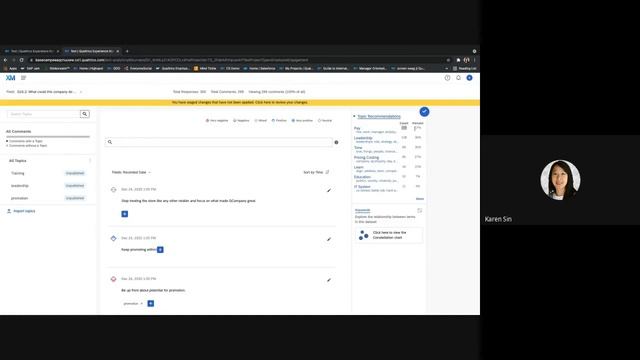This screenshot has width=640, height=360.
Task: Open the promotion topic tag dropdown
Action: [x=133, y=304]
